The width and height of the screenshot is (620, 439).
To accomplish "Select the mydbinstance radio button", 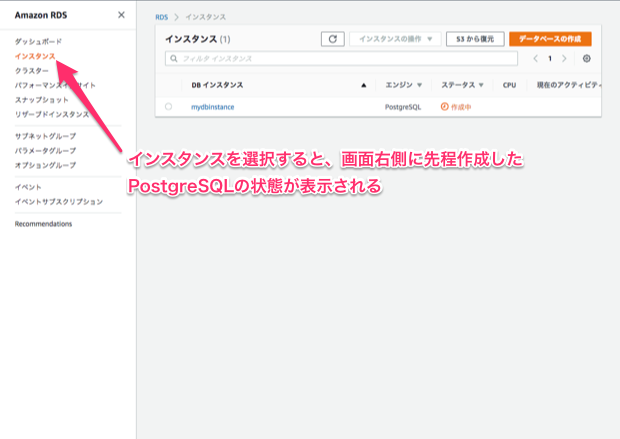I will 168,107.
